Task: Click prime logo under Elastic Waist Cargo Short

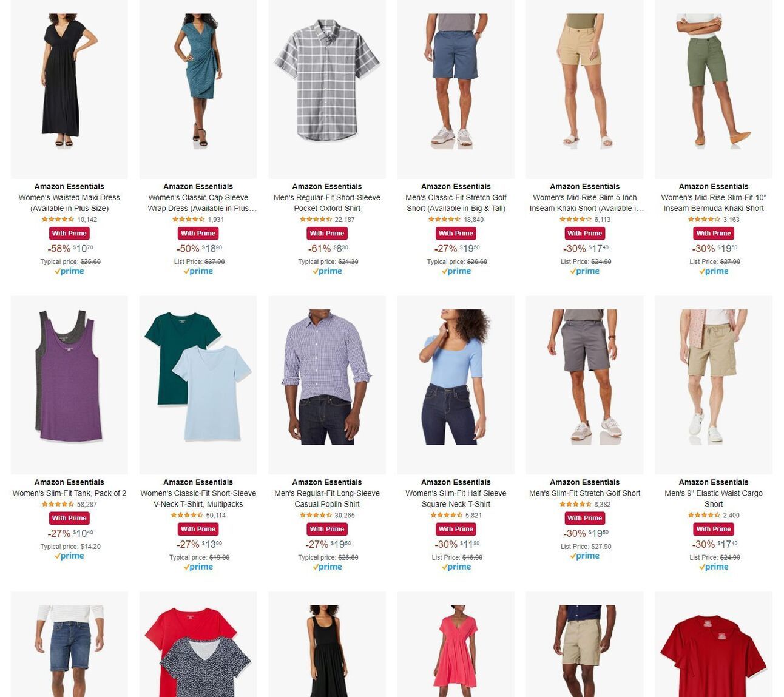Action: 714,567
